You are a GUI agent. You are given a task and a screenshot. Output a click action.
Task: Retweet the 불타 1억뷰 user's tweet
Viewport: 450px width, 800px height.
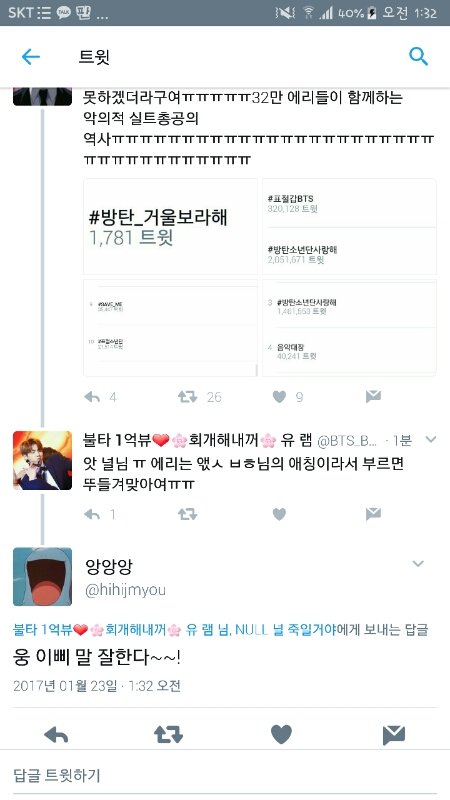pos(187,514)
